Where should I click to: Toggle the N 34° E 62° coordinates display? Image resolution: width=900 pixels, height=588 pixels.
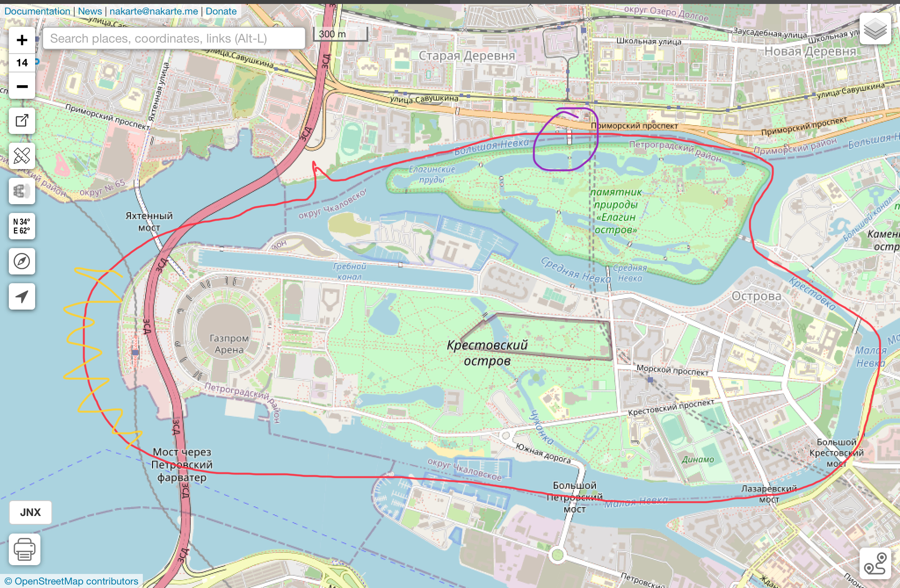tap(22, 226)
